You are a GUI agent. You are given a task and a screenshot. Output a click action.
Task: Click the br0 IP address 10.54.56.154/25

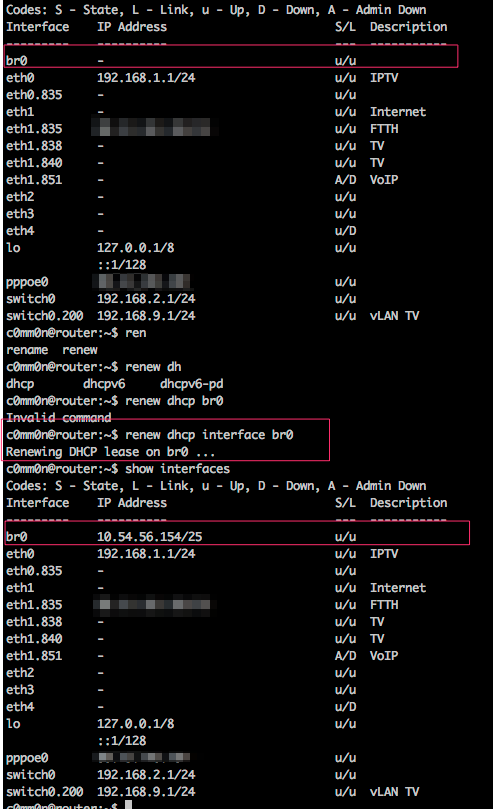150,537
